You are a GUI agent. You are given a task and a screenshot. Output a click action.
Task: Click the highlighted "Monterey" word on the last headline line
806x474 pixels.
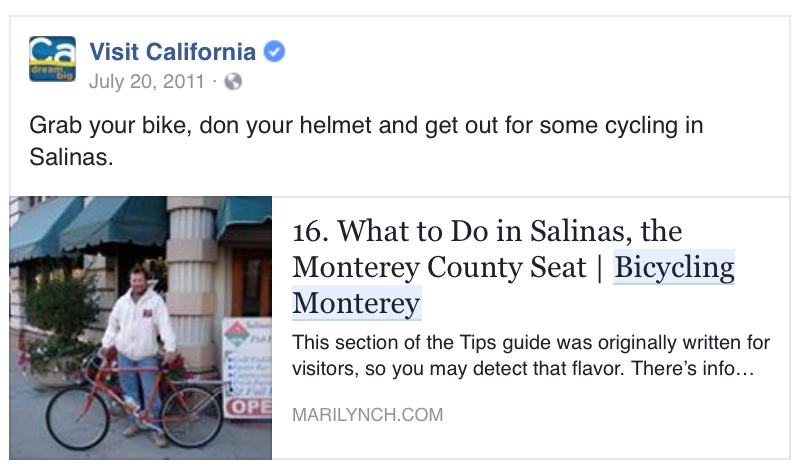(x=356, y=303)
